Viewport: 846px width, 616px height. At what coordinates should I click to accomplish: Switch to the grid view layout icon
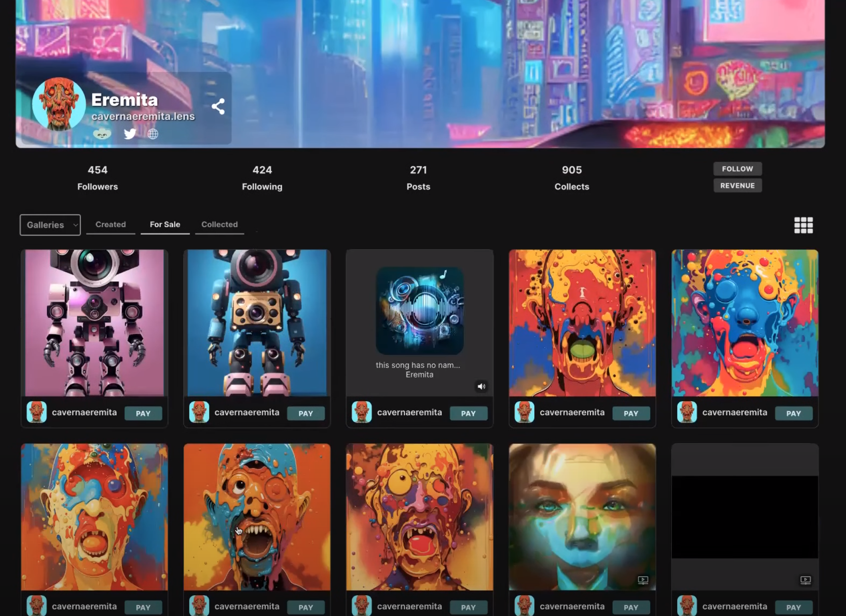coord(803,225)
